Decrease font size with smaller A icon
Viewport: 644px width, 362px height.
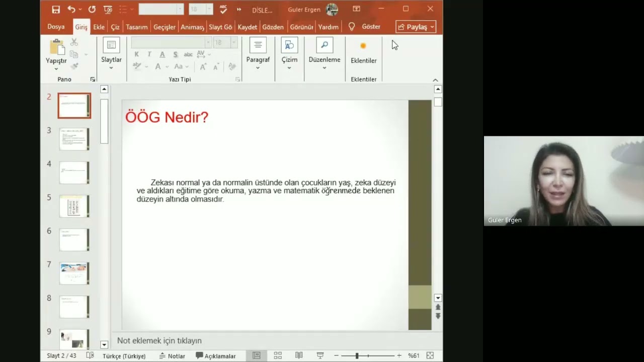coord(216,66)
